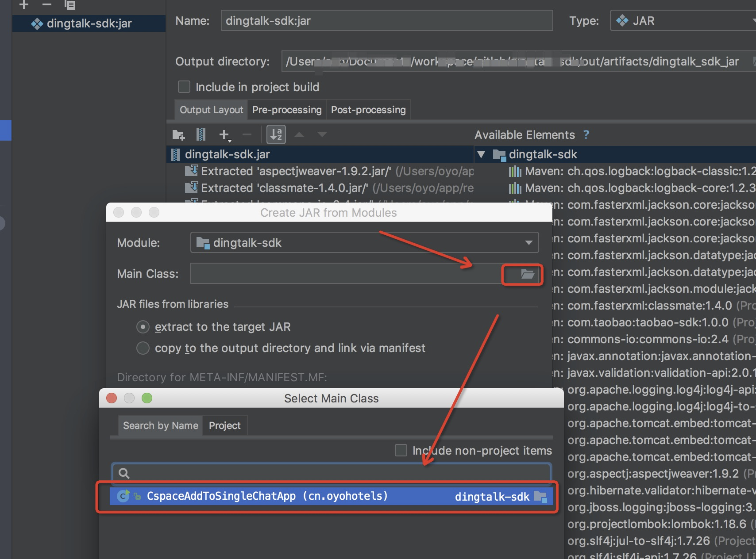Open the Project tab in Select Main Class

coord(224,425)
